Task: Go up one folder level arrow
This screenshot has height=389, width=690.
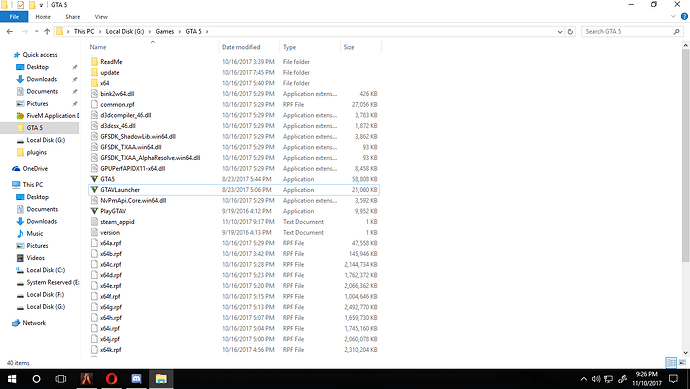Action: coord(47,32)
